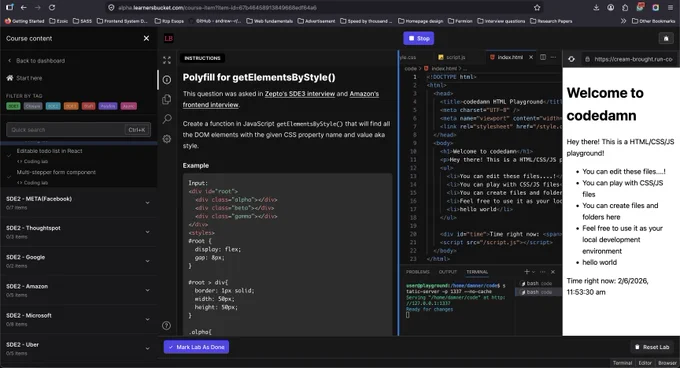Click the Reset Lab button
Screen dimensions: 680x368
(651, 347)
